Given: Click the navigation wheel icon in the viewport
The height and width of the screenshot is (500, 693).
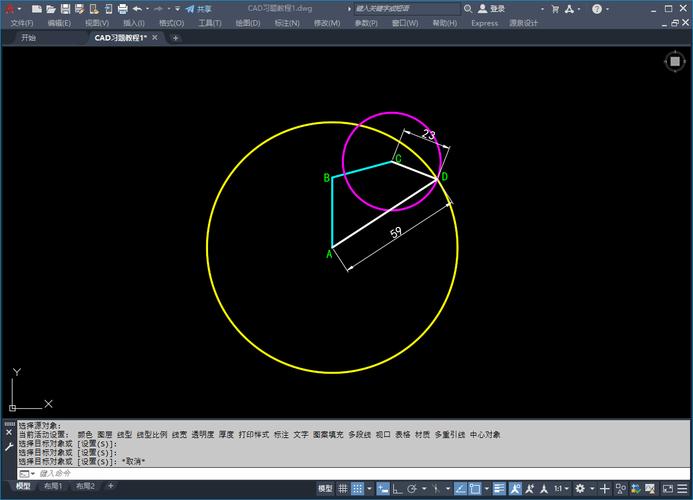Looking at the screenshot, I should (674, 61).
